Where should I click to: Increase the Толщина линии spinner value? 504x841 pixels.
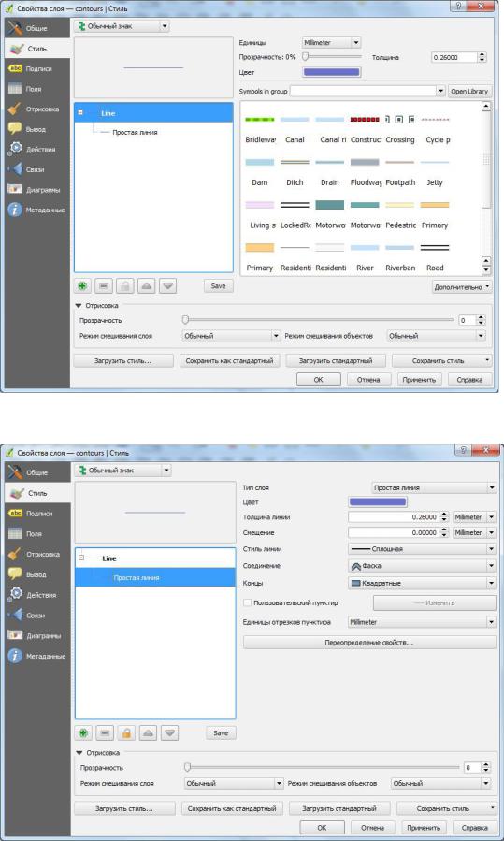click(445, 515)
